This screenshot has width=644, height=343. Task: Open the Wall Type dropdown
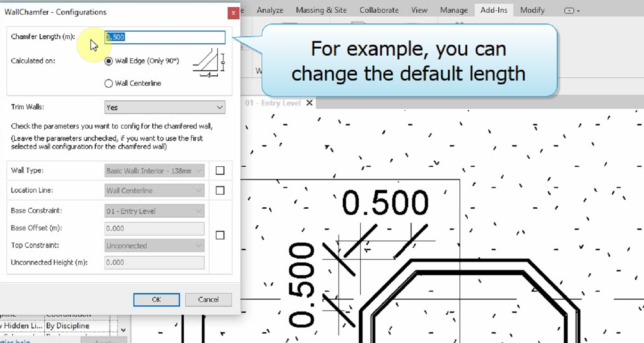tap(155, 171)
